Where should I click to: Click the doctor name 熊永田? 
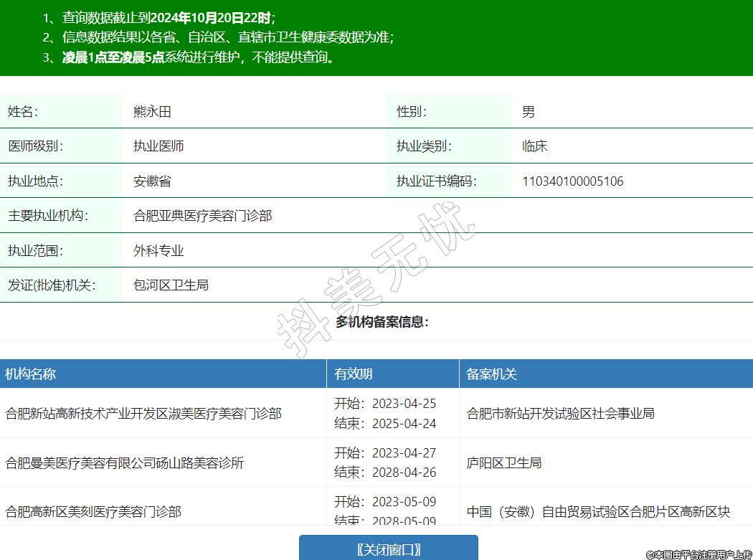coord(152,112)
